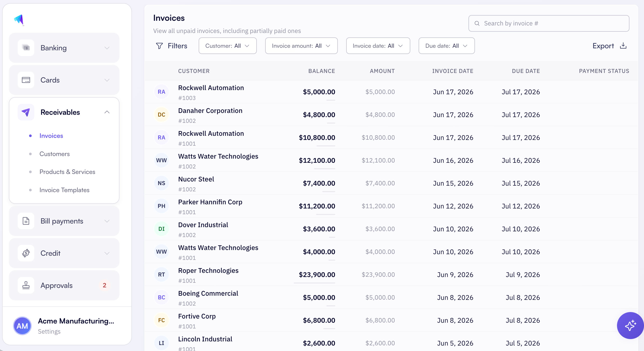Click the app logo at top of sidebar
The image size is (644, 351).
19,20
